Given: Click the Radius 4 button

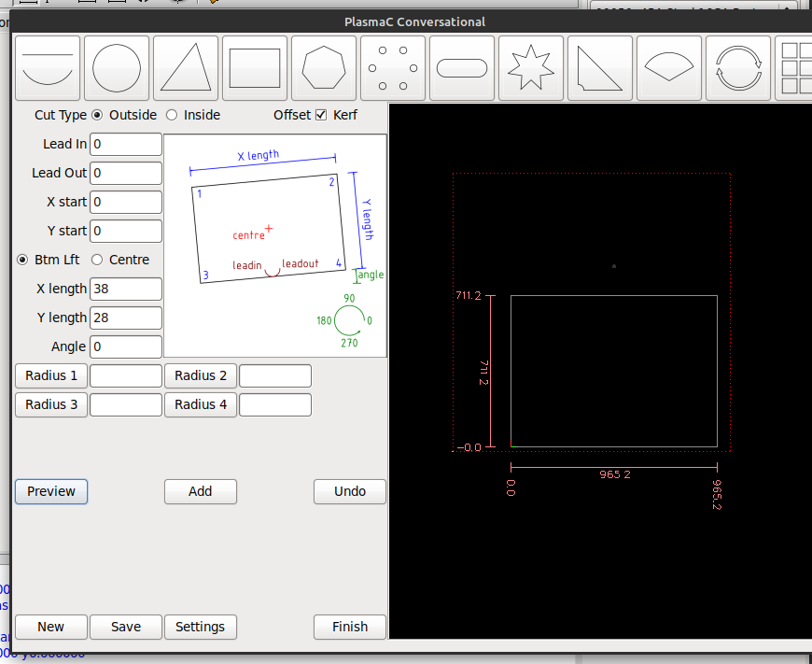Looking at the screenshot, I should point(201,404).
